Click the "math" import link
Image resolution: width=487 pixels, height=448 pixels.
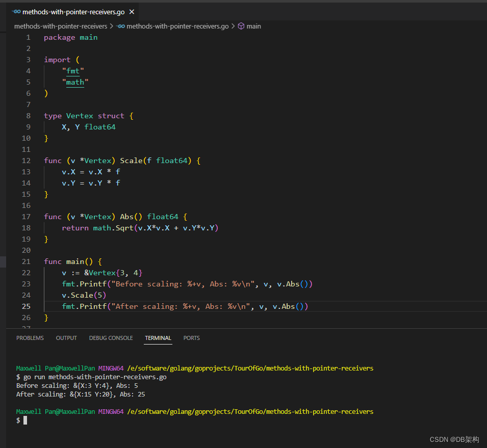pos(75,82)
